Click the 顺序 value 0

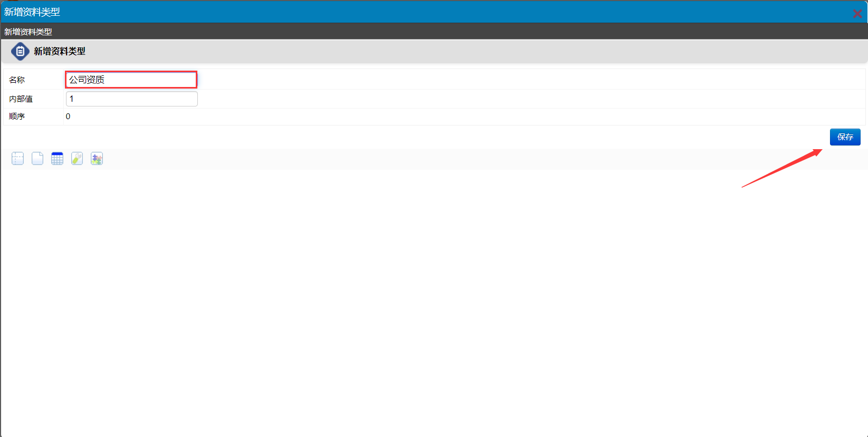point(68,116)
